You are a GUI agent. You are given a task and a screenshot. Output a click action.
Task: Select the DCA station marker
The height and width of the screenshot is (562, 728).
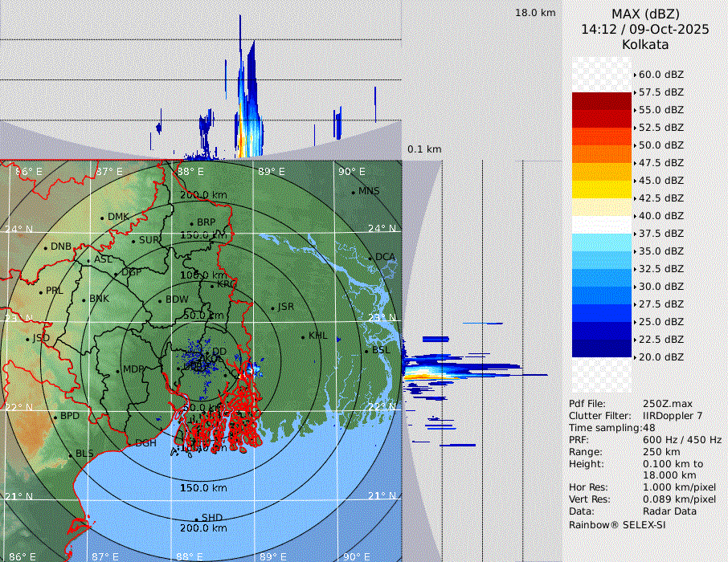tap(370, 258)
